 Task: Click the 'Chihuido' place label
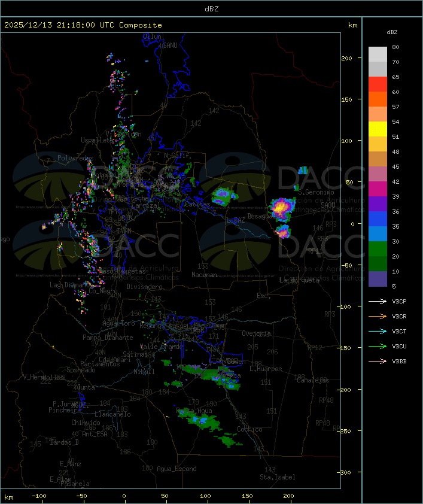(x=86, y=423)
